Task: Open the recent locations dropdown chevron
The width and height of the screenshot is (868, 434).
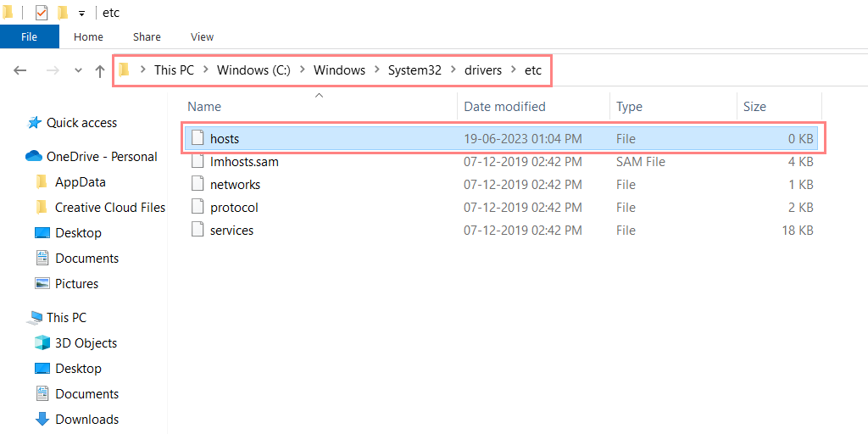Action: coord(79,70)
